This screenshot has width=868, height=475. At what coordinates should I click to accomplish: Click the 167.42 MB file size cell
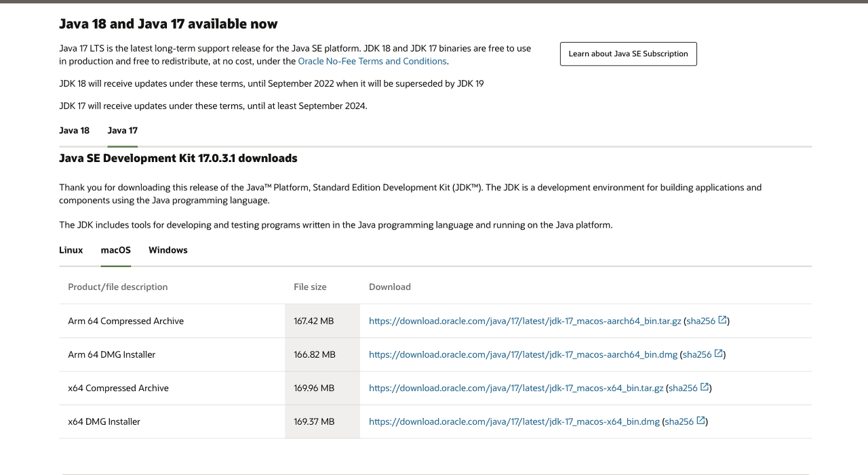coord(322,321)
